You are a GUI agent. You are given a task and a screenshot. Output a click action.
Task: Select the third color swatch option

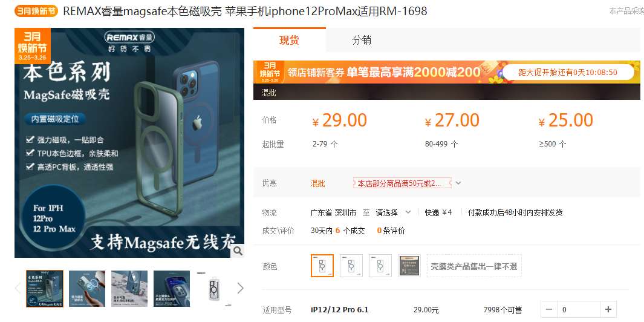pos(380,266)
